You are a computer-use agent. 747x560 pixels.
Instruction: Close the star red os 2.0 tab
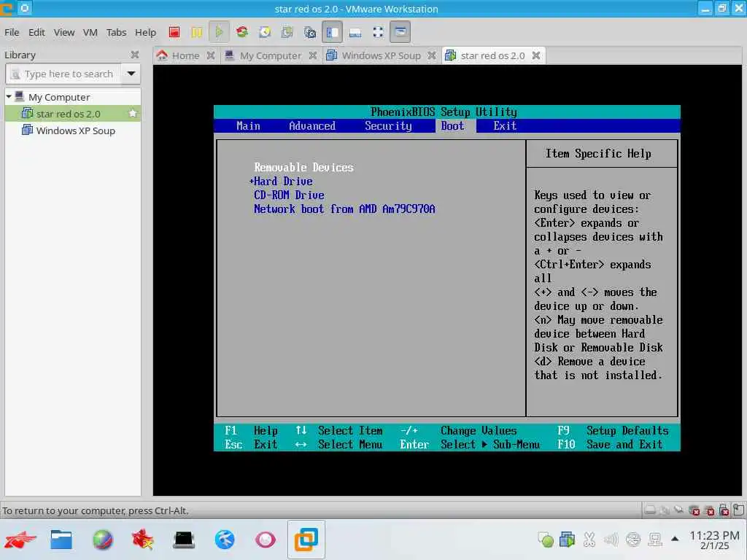(x=536, y=55)
